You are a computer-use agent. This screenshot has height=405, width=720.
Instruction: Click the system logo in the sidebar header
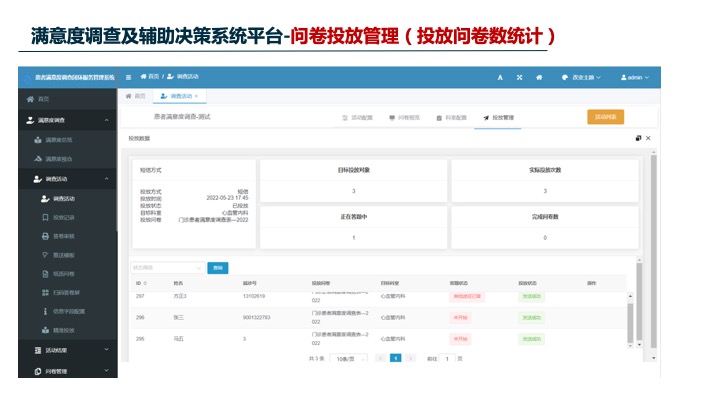tap(27, 78)
